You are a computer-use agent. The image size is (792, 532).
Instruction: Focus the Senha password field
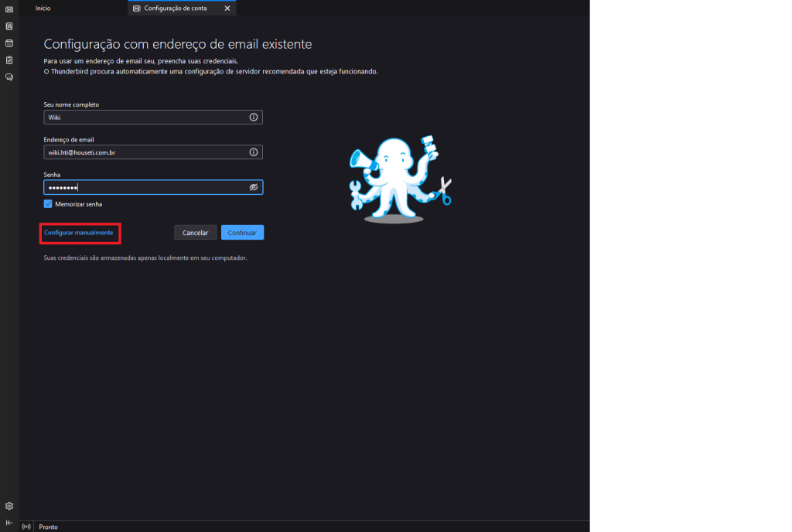click(x=153, y=187)
